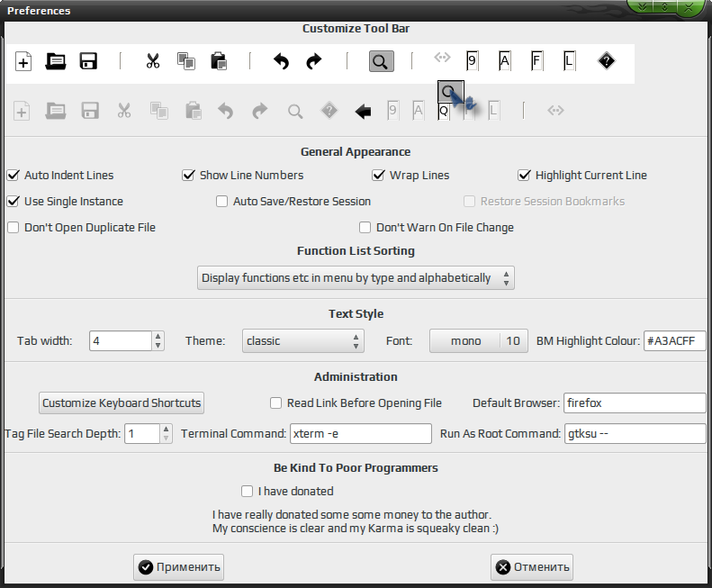Tick Read Link Before Opening File

click(x=275, y=403)
